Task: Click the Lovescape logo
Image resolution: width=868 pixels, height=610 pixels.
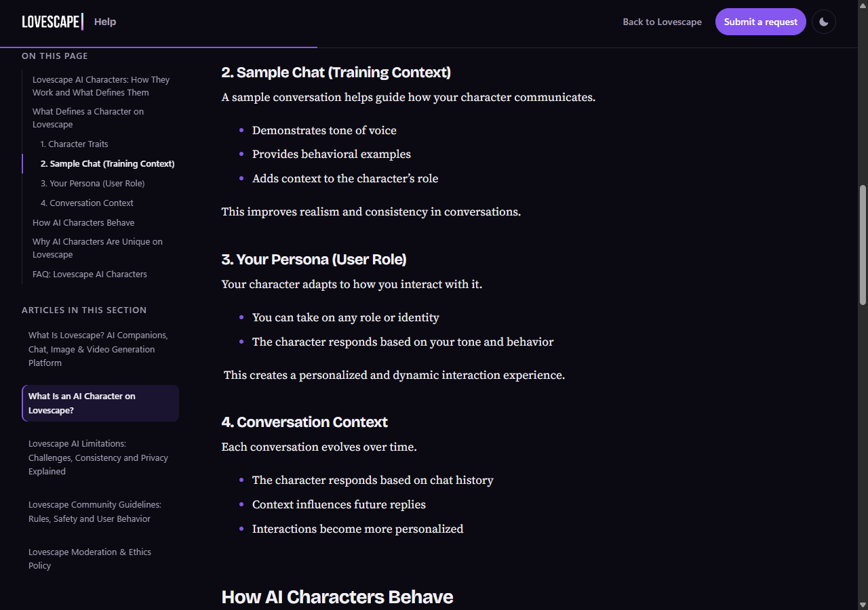Action: click(x=53, y=22)
